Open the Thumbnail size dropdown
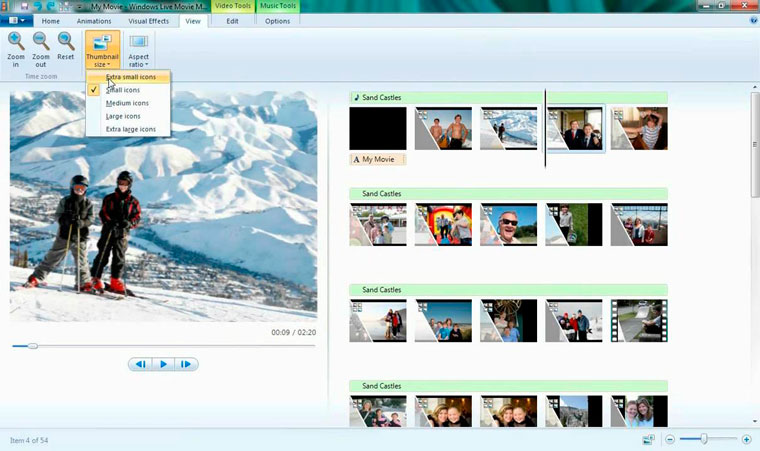This screenshot has height=451, width=760. pyautogui.click(x=102, y=50)
